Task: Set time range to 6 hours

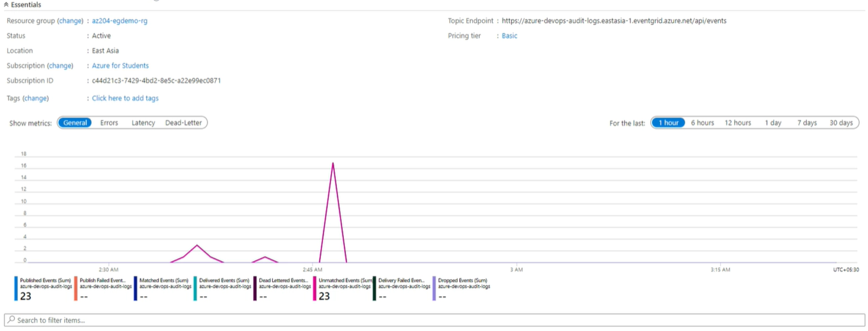Action: (702, 123)
